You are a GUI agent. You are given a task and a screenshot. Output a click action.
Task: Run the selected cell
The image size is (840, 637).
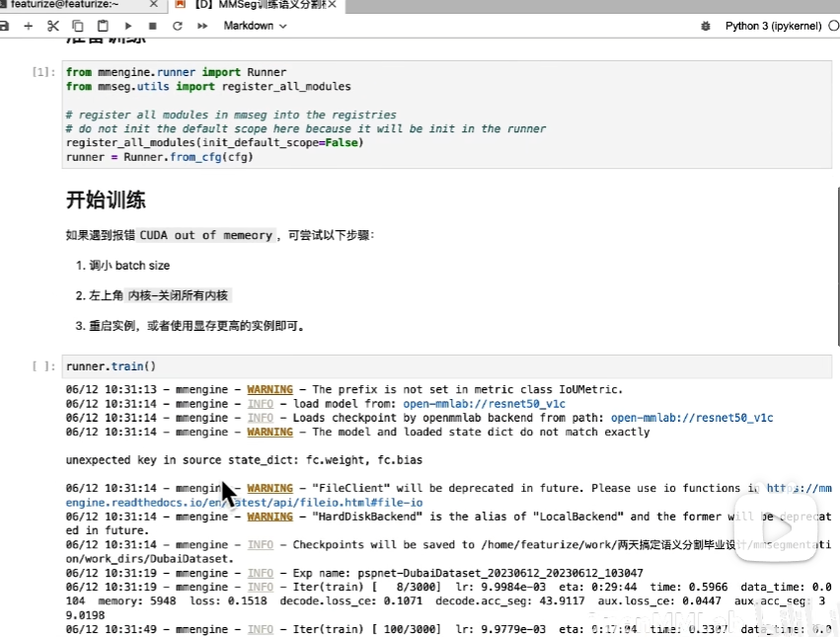tap(128, 26)
